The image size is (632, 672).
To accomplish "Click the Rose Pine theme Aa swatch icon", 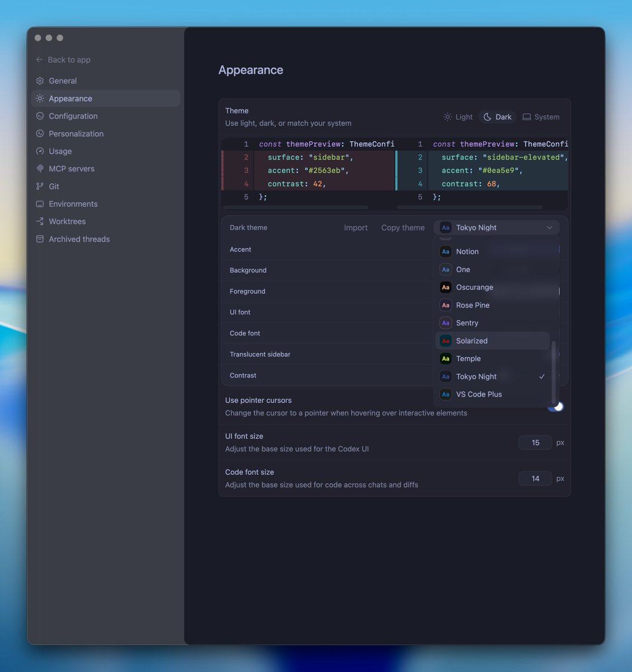I will coord(445,305).
